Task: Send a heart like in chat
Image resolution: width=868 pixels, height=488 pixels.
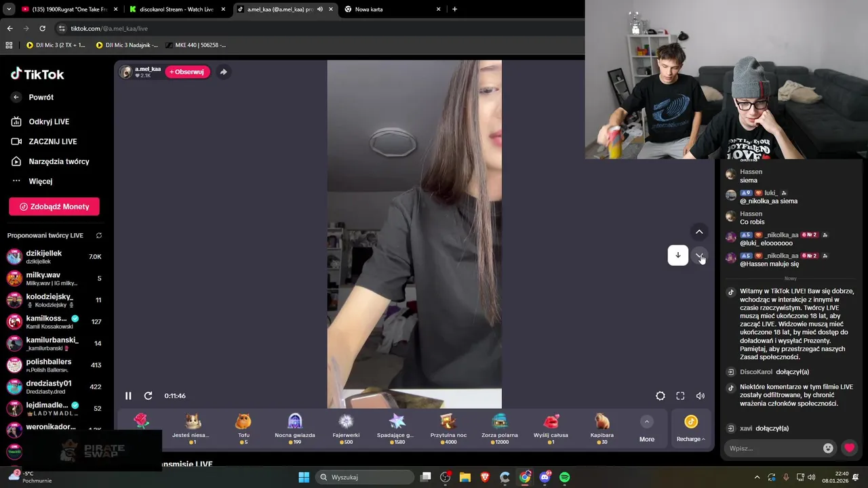Action: (x=849, y=448)
